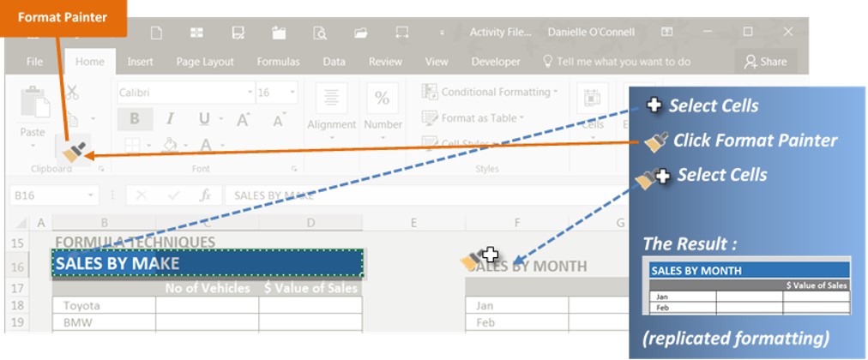Toggle Bold formatting
Image resolution: width=868 pixels, height=360 pixels.
[x=135, y=119]
